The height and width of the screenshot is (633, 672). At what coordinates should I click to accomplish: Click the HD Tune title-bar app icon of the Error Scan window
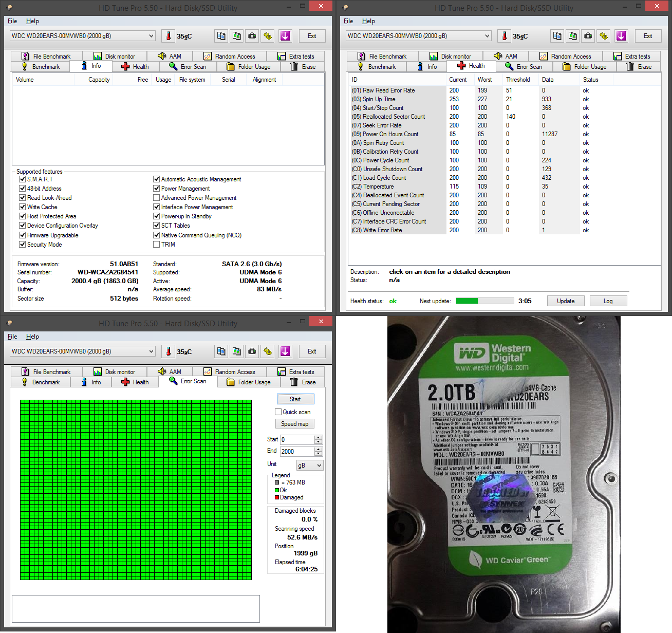[x=9, y=323]
